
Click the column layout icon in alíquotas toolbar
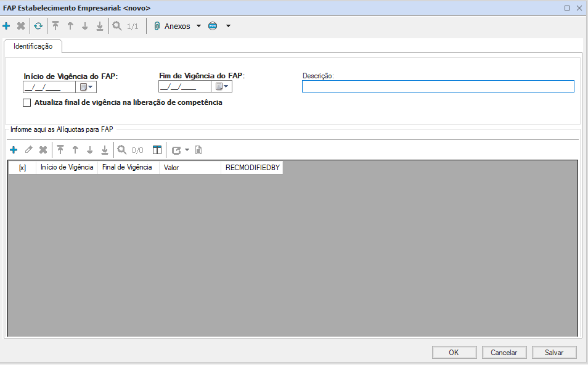click(x=157, y=150)
